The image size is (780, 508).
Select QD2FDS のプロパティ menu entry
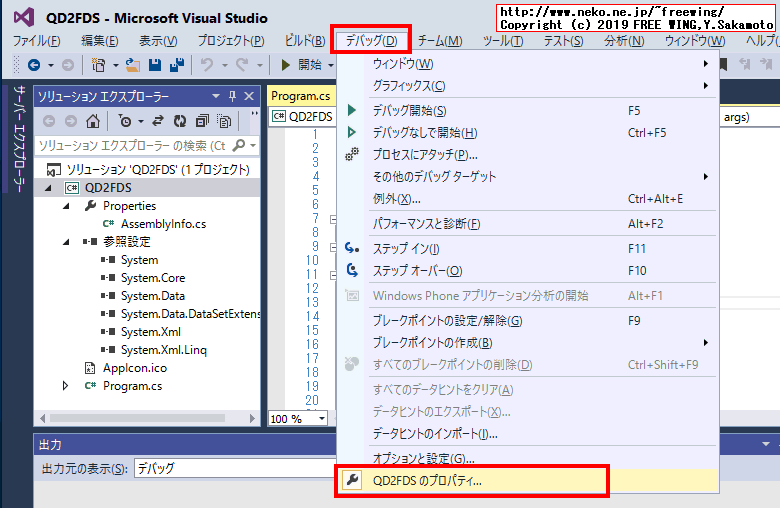click(x=427, y=481)
